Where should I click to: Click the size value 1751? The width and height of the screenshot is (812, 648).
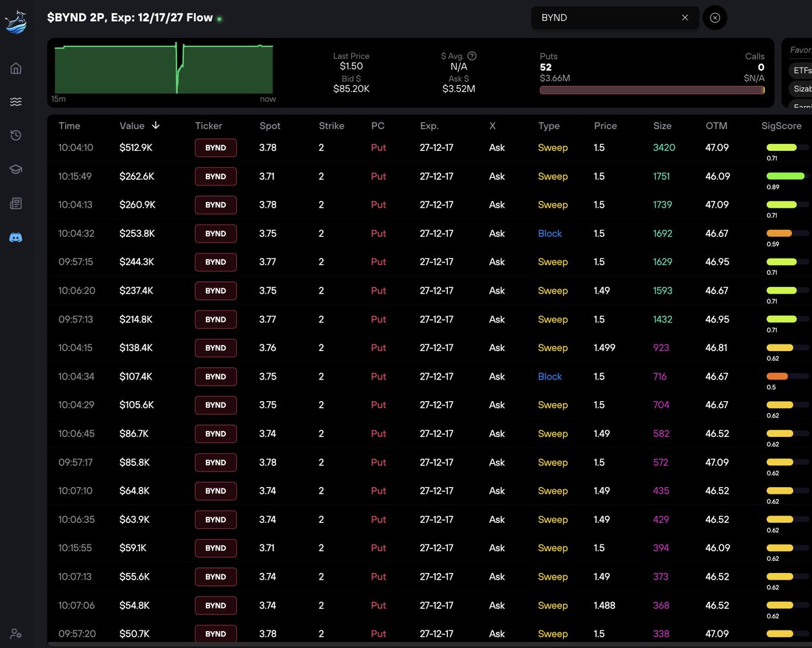tap(662, 176)
